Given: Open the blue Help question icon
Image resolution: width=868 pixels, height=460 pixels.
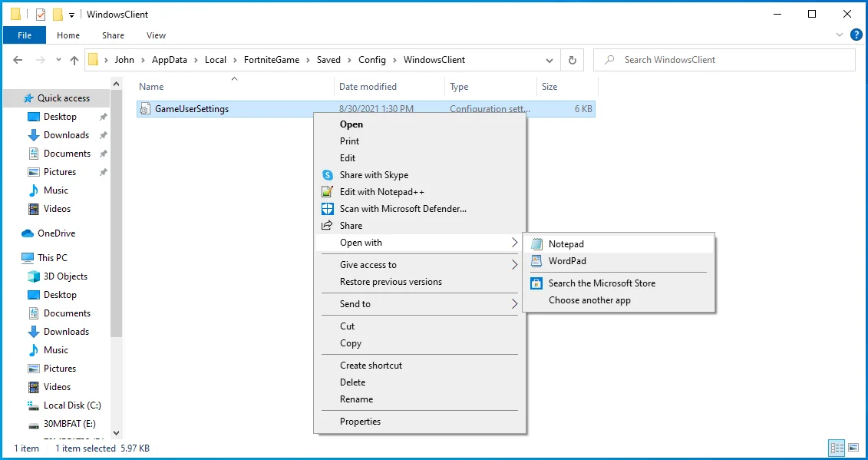Looking at the screenshot, I should [x=856, y=35].
